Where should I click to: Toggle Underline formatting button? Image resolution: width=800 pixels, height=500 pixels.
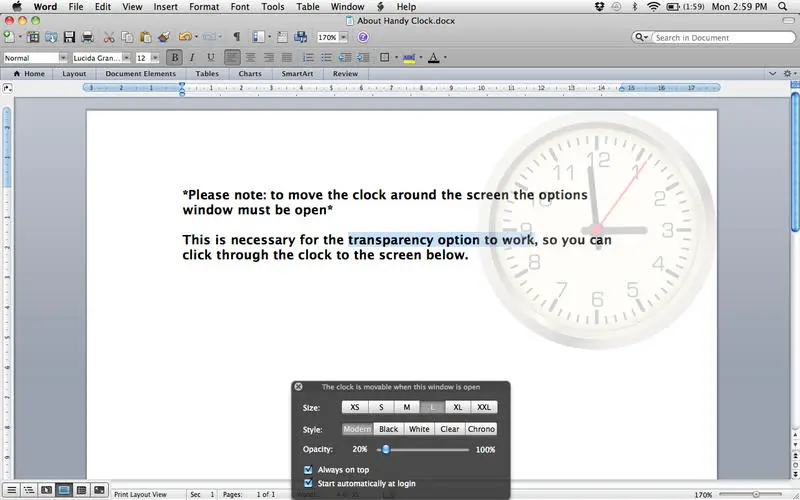211,58
